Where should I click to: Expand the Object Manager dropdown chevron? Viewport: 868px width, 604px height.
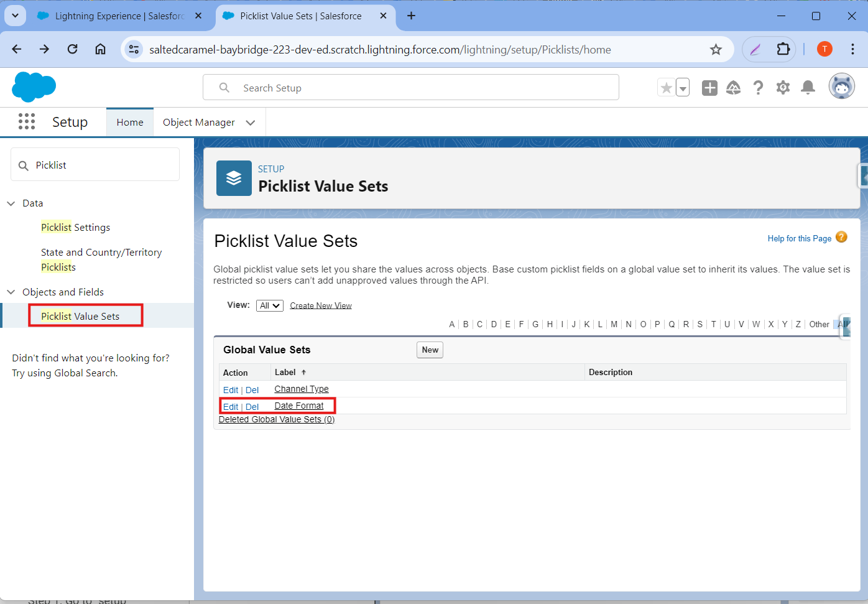(x=251, y=123)
